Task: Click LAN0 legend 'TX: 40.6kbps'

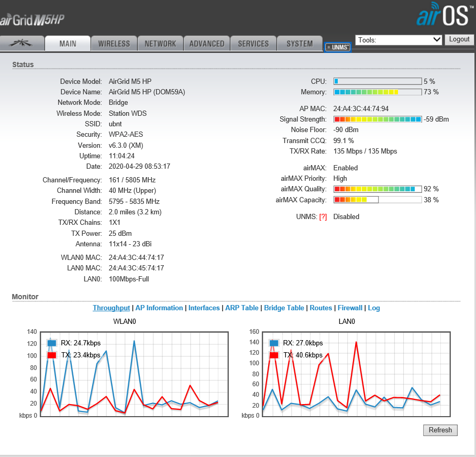Action: click(303, 355)
